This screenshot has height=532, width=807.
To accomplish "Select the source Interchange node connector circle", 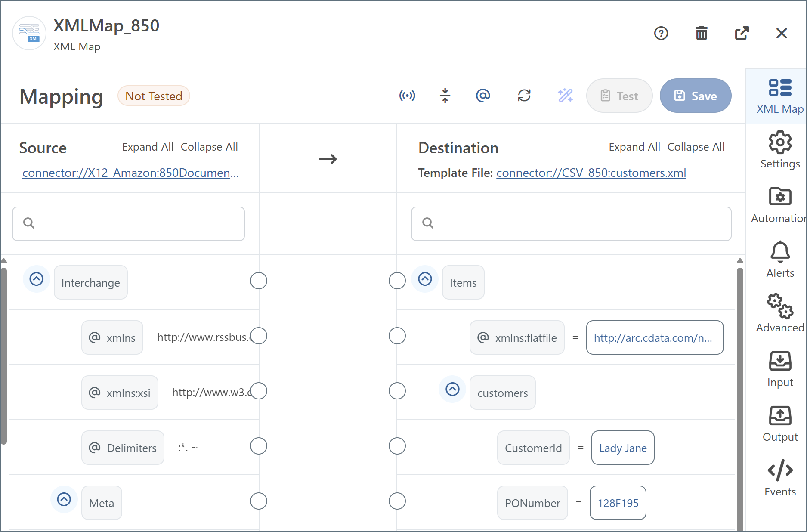I will 258,281.
